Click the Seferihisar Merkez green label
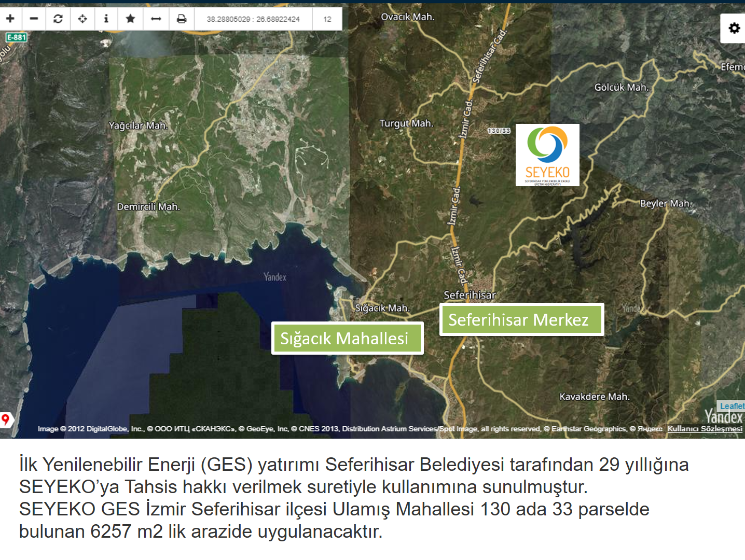This screenshot has width=745, height=560. [521, 319]
